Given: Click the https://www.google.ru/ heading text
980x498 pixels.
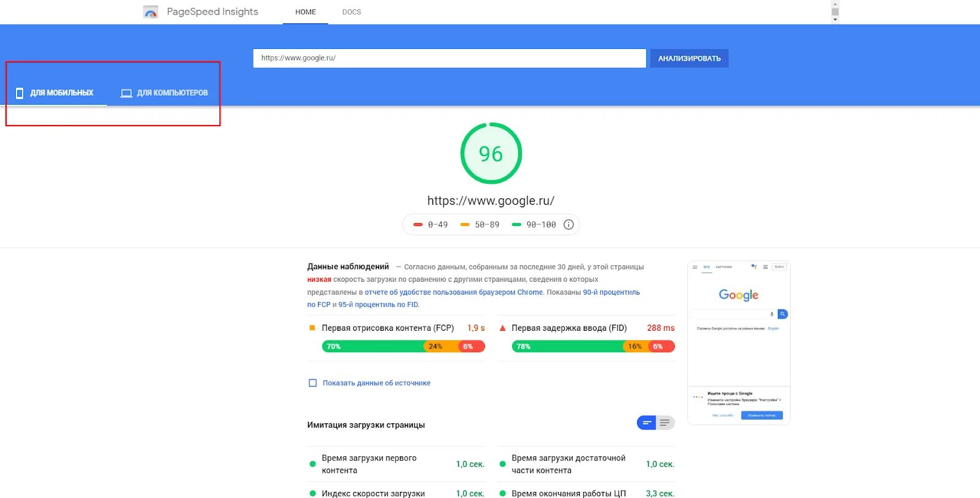Looking at the screenshot, I should pyautogui.click(x=491, y=200).
